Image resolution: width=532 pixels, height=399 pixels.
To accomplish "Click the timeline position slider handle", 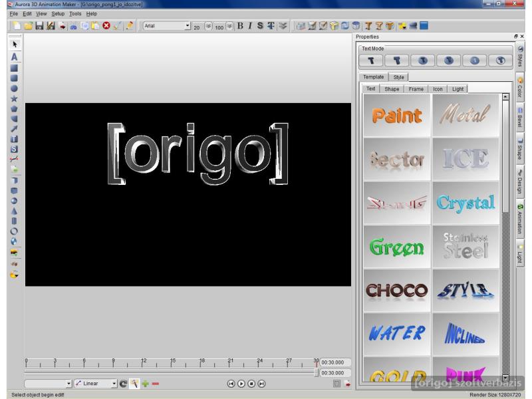I will (x=317, y=372).
